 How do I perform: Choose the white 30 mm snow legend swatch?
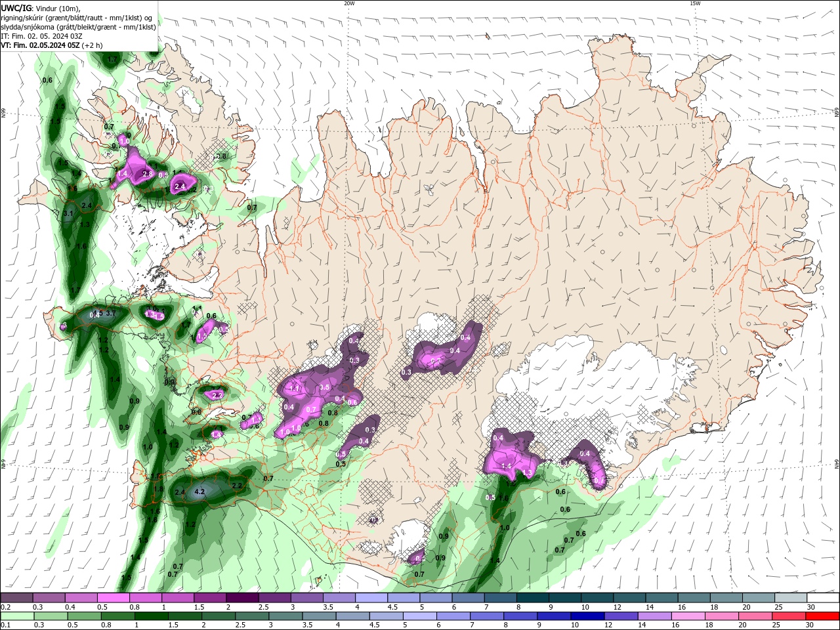pyautogui.click(x=824, y=597)
